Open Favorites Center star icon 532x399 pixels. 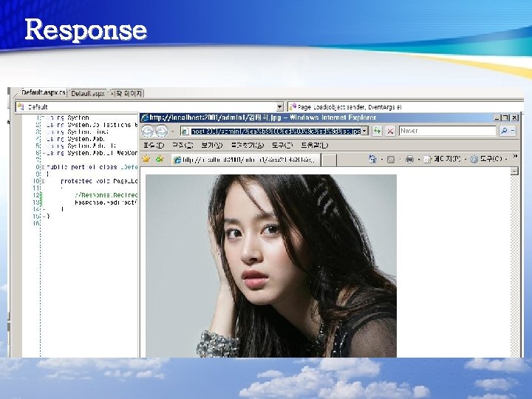146,159
